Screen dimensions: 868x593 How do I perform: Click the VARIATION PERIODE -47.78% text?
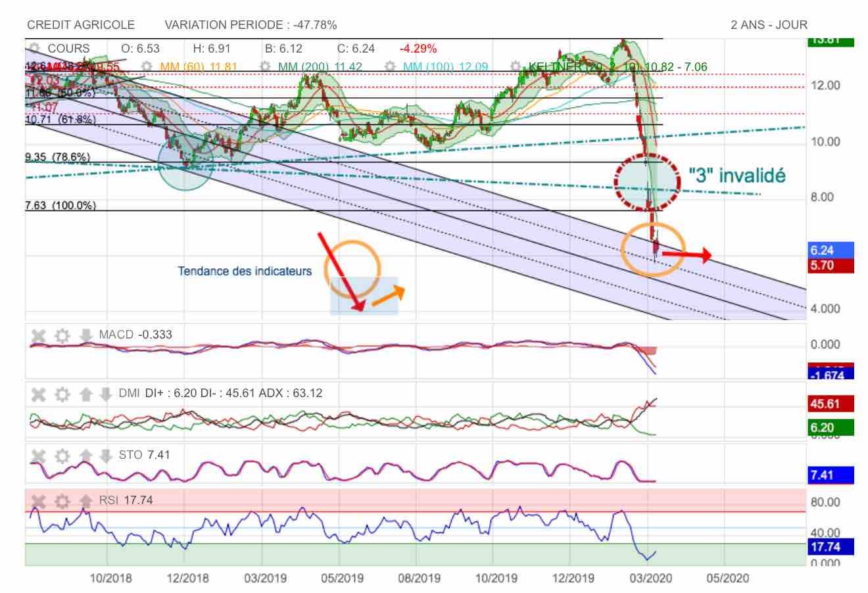point(251,25)
